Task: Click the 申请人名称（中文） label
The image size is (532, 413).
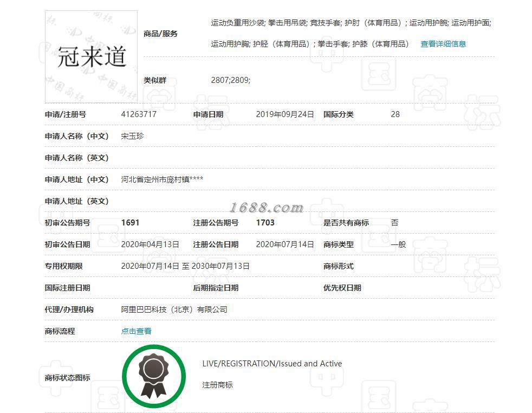Action: 77,136
